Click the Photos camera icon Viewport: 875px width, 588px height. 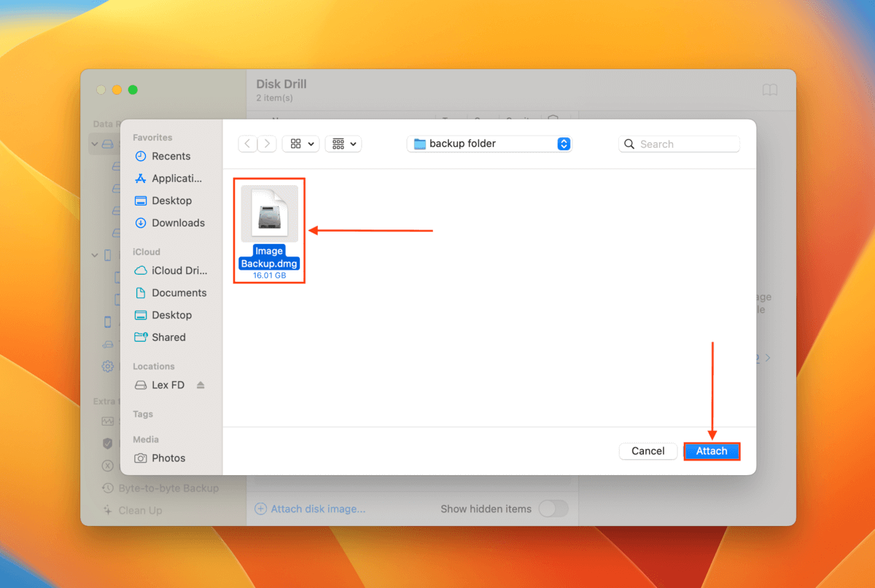click(x=141, y=458)
